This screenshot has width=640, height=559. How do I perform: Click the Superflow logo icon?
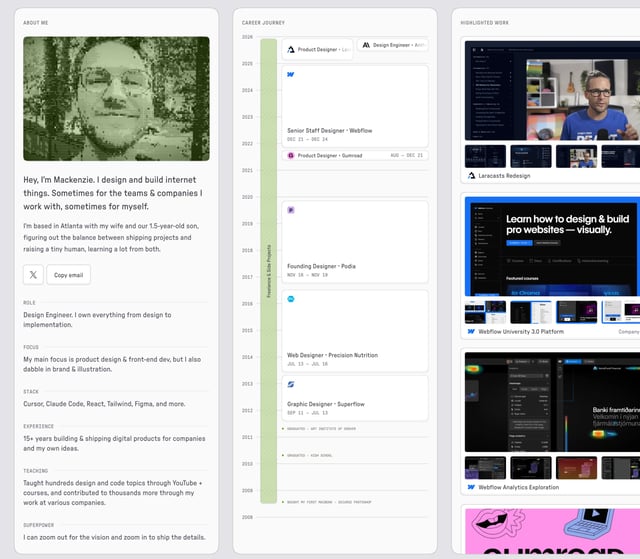(x=291, y=384)
